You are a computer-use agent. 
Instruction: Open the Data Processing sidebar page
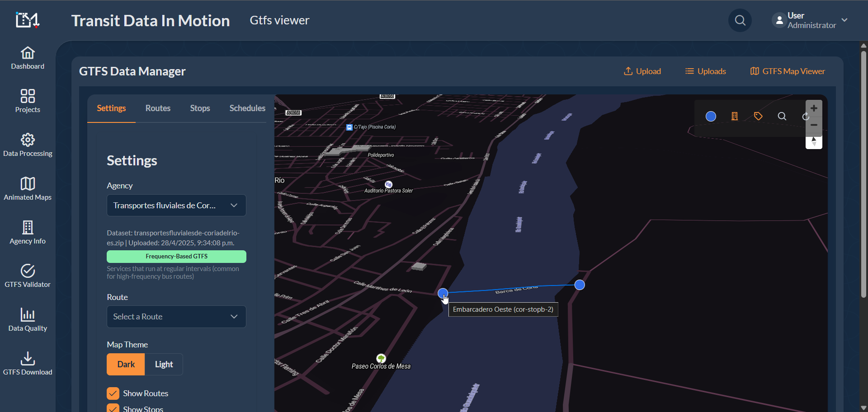(28, 145)
